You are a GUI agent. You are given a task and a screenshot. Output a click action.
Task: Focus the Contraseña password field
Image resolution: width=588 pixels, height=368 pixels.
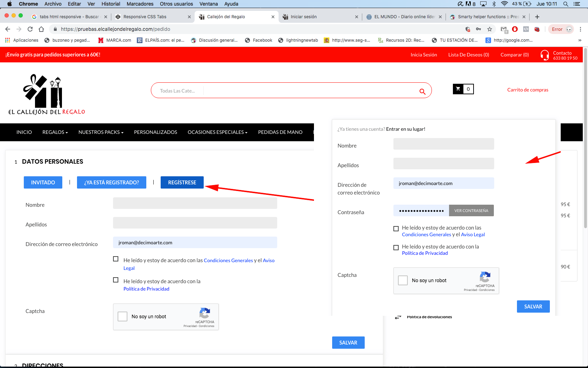(421, 211)
